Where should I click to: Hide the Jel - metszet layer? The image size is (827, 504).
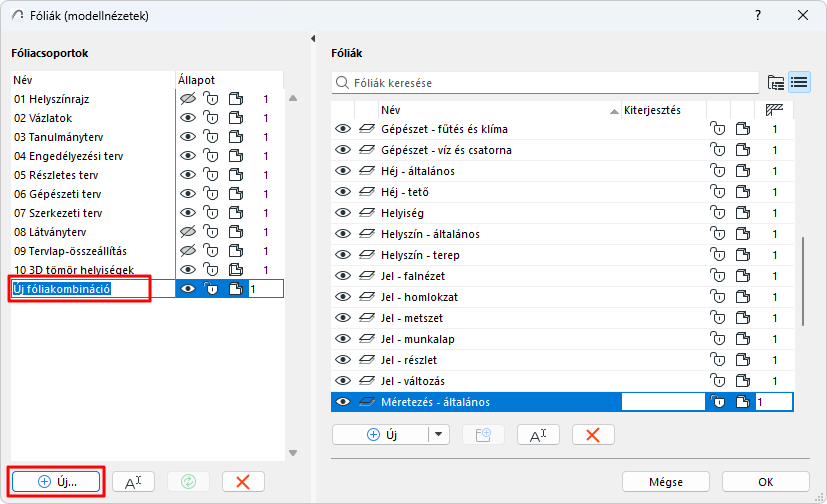[x=343, y=318]
